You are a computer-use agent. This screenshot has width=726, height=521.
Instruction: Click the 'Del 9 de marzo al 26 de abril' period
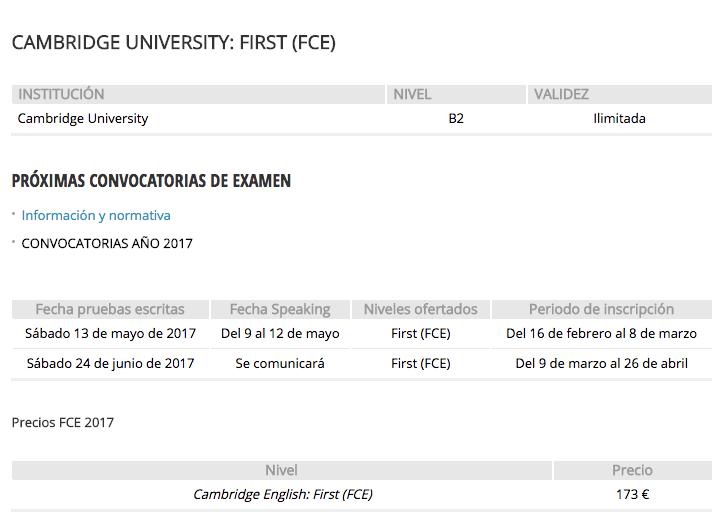point(601,363)
